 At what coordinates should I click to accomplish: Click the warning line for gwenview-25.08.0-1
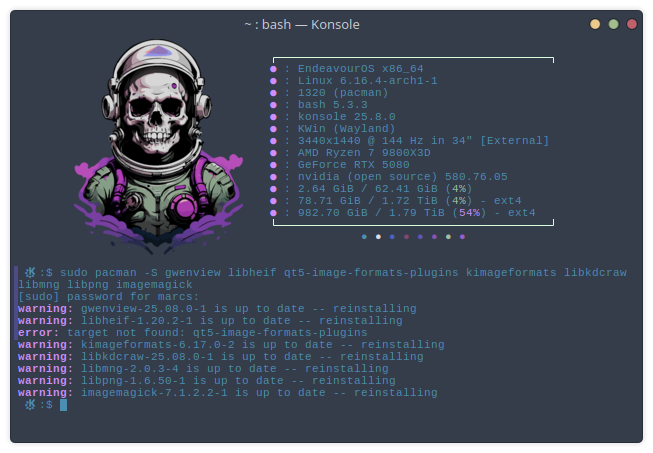point(217,309)
